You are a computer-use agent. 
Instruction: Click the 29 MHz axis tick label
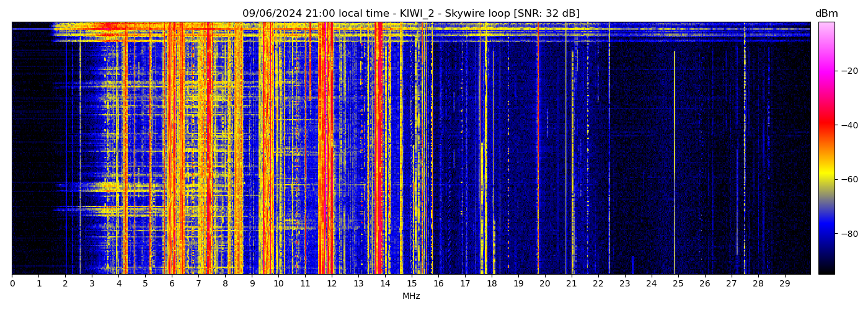pos(784,284)
